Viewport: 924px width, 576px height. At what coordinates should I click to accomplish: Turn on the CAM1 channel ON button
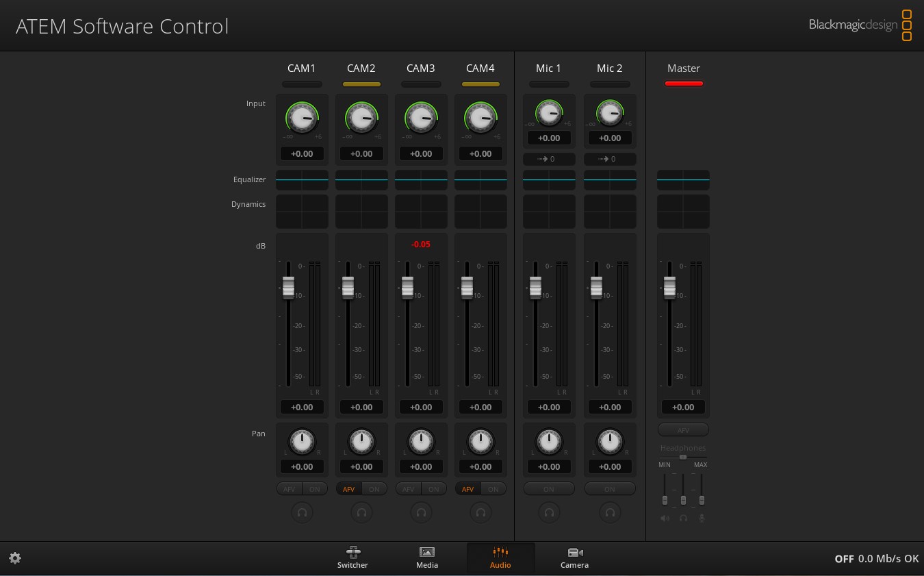(x=315, y=489)
